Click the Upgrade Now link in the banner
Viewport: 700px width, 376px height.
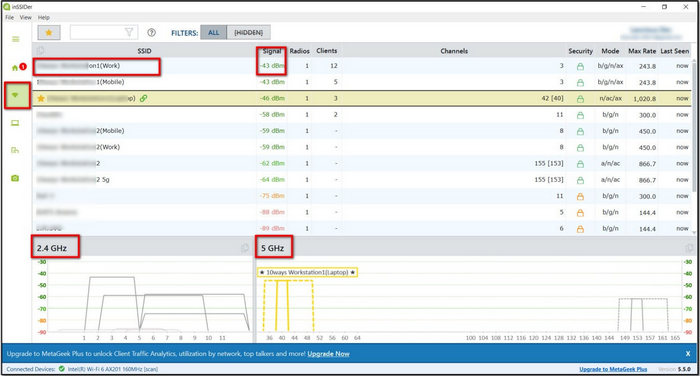[x=328, y=354]
